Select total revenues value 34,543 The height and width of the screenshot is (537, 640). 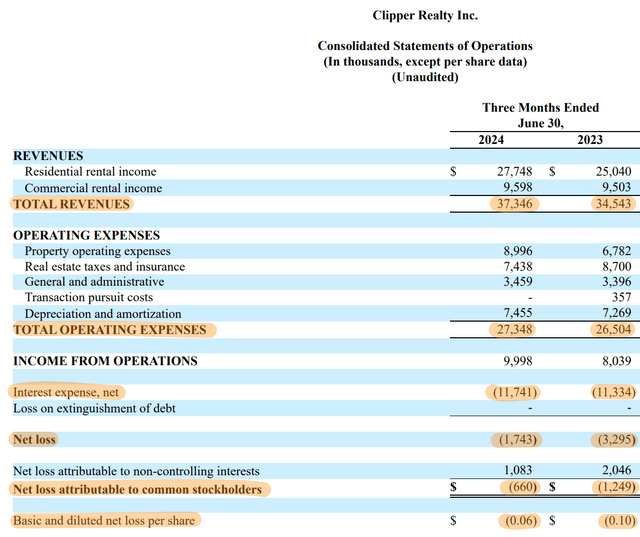pos(613,203)
